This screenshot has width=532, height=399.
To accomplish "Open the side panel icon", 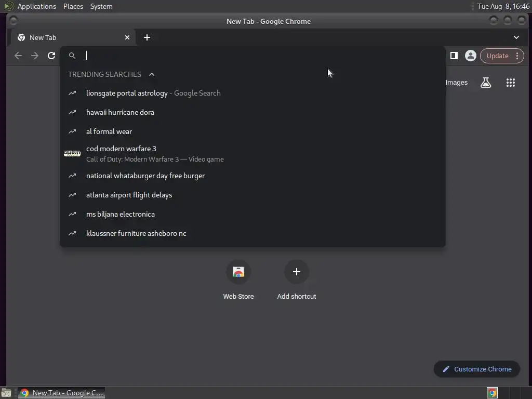I will click(x=454, y=56).
